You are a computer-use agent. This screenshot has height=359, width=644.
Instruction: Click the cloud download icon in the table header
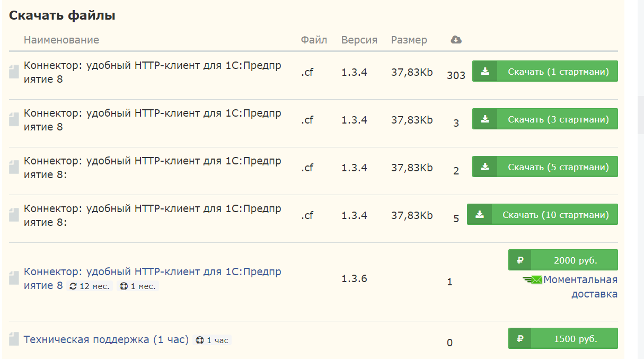tap(456, 40)
